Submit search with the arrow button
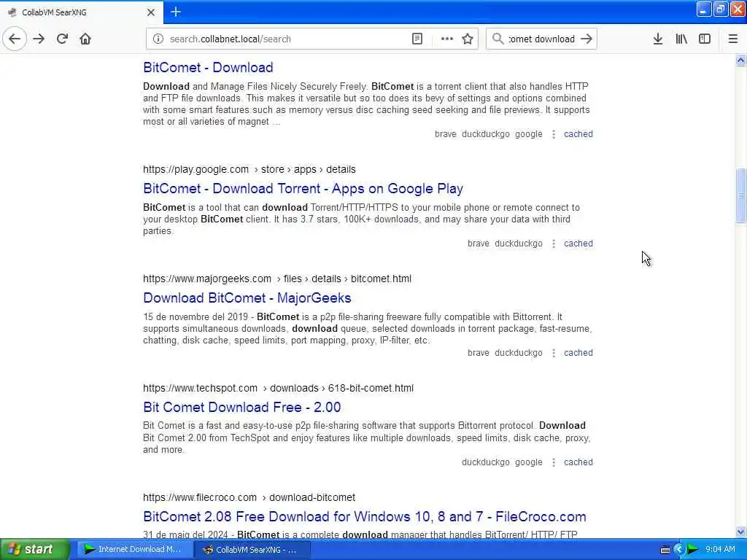This screenshot has width=747, height=560. coord(587,39)
